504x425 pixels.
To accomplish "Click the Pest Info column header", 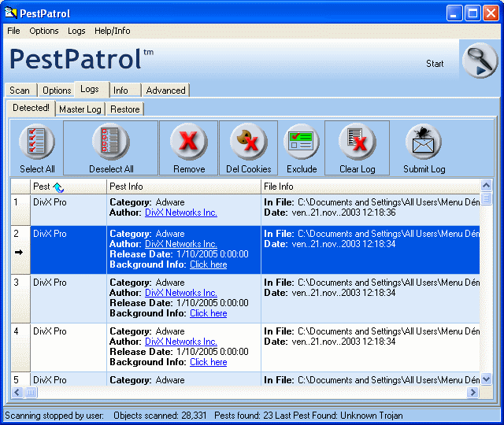I will (x=183, y=187).
